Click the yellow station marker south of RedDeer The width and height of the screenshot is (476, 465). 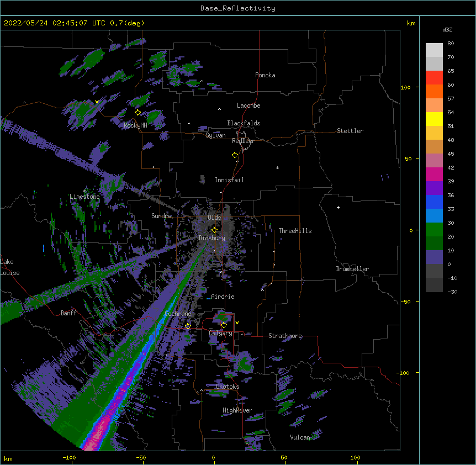coord(235,155)
